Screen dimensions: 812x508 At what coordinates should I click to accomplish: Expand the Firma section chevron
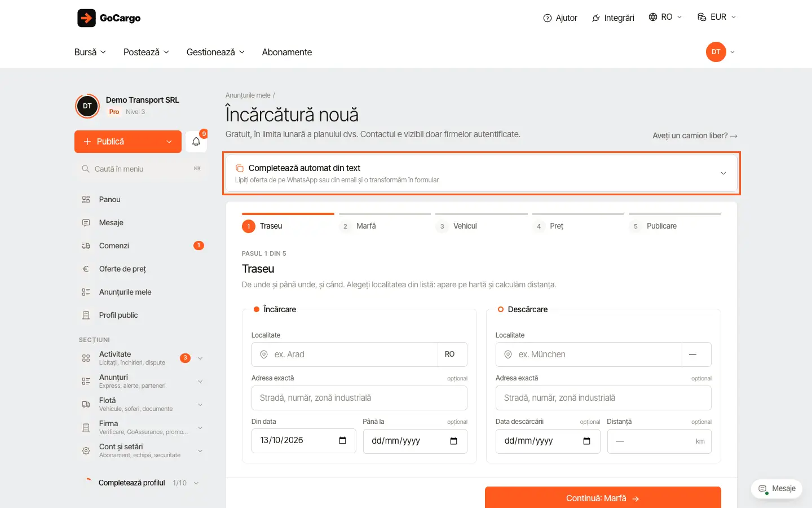tap(200, 428)
